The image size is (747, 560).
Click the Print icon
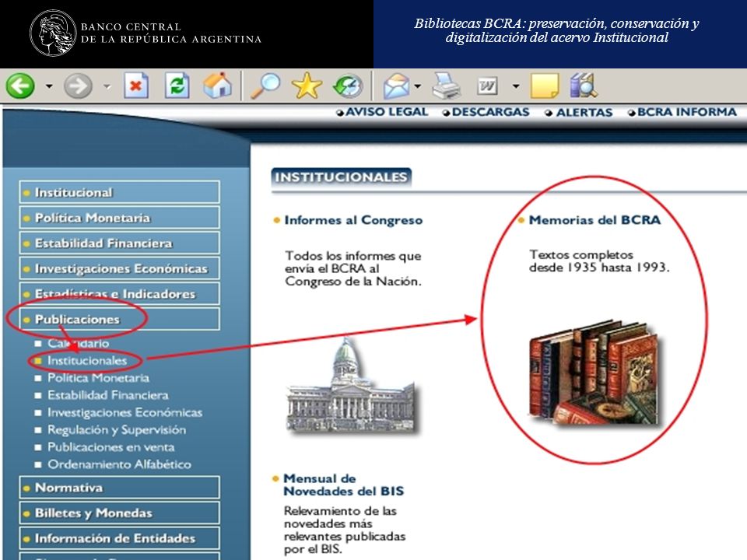[446, 86]
